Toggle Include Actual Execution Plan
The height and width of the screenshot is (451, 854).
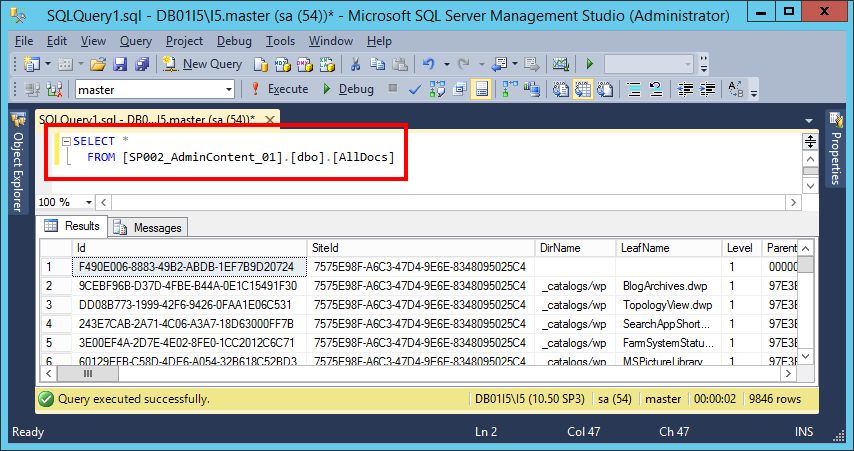pos(509,89)
